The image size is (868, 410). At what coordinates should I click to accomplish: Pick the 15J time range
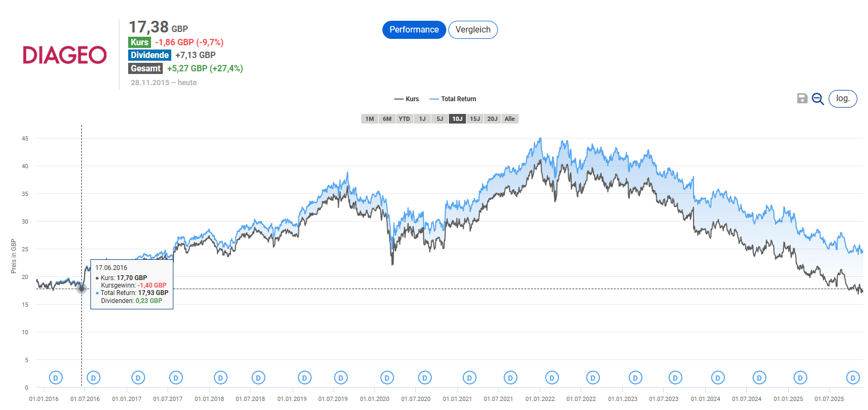(475, 119)
